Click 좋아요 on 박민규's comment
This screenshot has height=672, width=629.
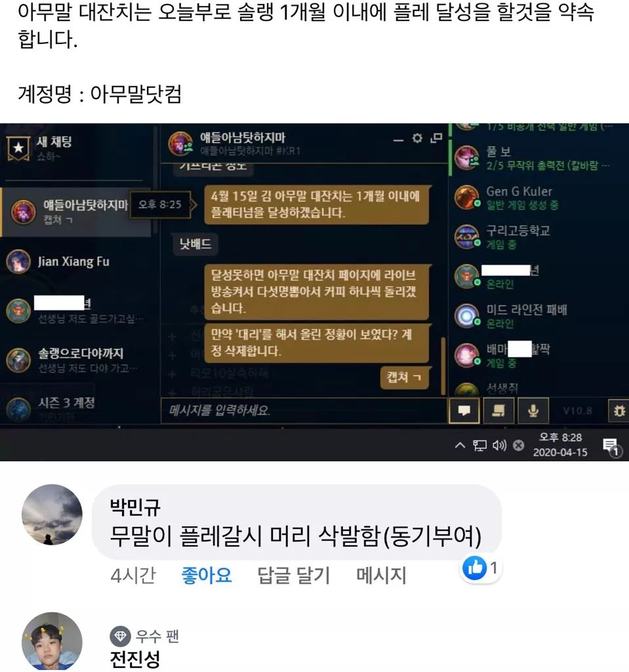click(x=207, y=575)
